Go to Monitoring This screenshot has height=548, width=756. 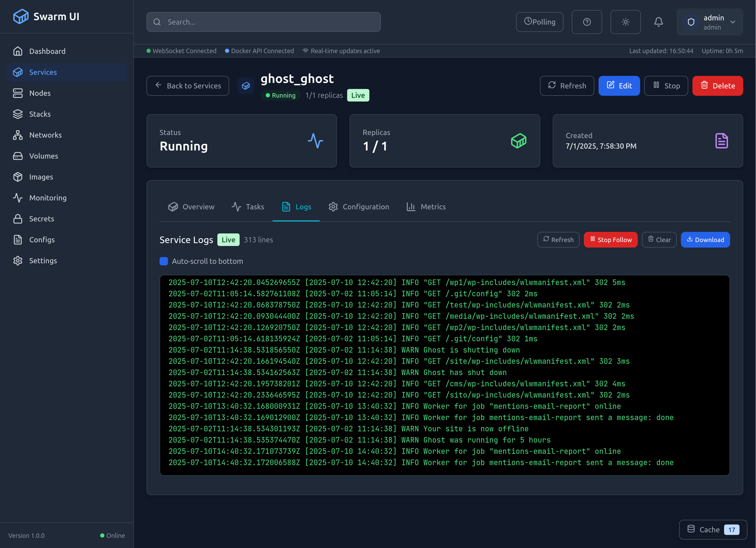tap(67, 198)
